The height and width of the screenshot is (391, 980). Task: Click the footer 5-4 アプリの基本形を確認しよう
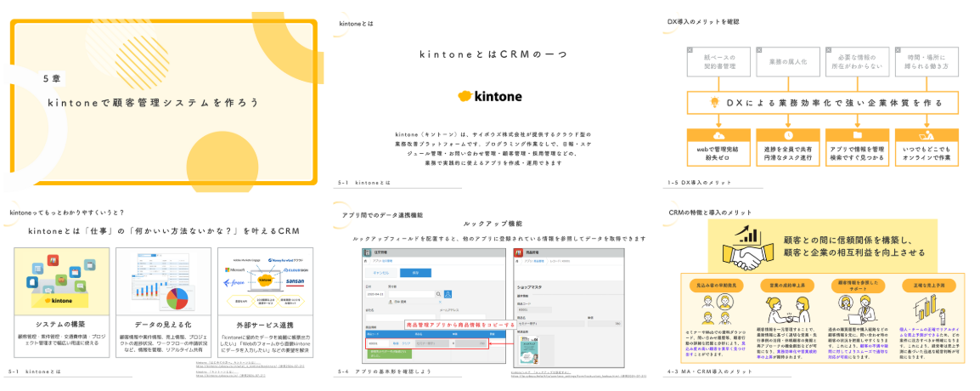(383, 371)
